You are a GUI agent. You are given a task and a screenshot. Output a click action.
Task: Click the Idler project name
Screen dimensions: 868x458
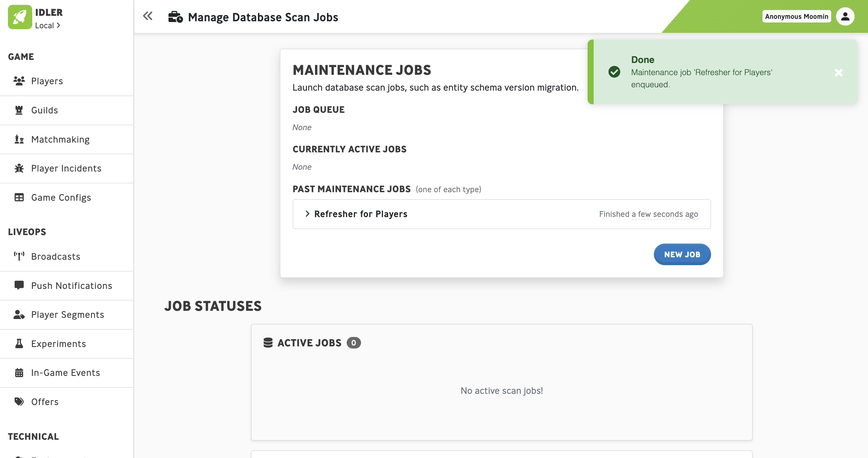pos(49,12)
